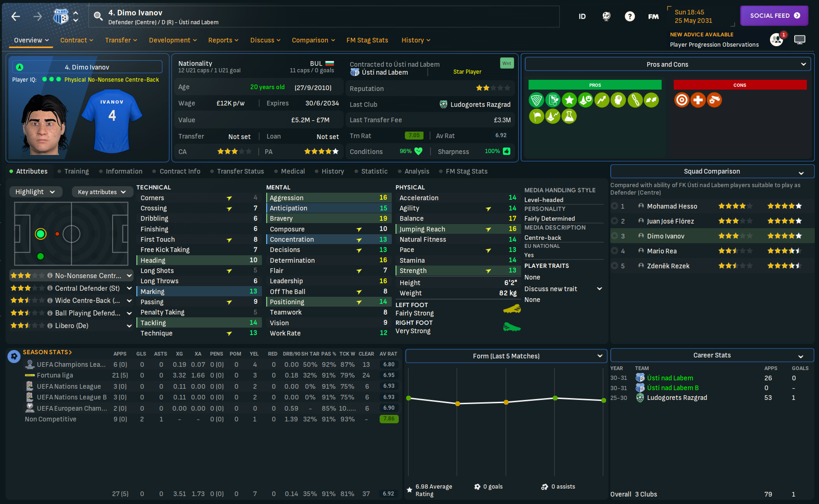The image size is (819, 504).
Task: Open Ústí nad Labem B career row
Action: [673, 388]
